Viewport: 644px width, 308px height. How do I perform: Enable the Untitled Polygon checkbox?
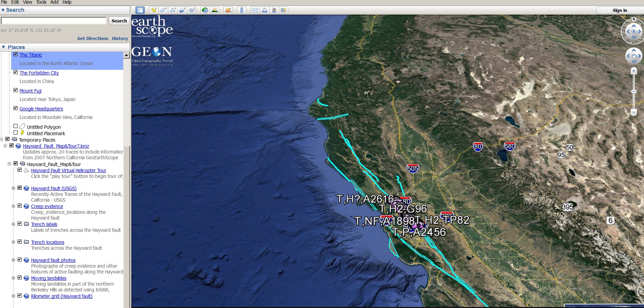[x=16, y=126]
